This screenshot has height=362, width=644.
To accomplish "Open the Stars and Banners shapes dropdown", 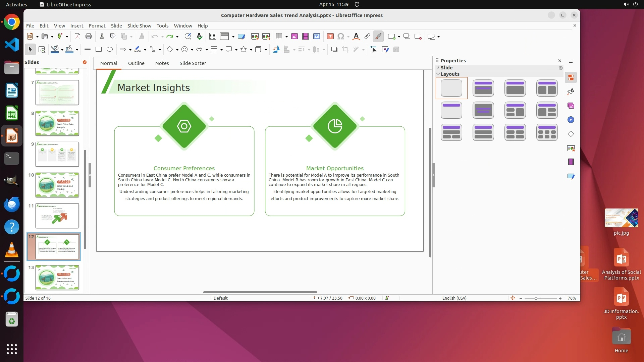I will click(x=251, y=50).
